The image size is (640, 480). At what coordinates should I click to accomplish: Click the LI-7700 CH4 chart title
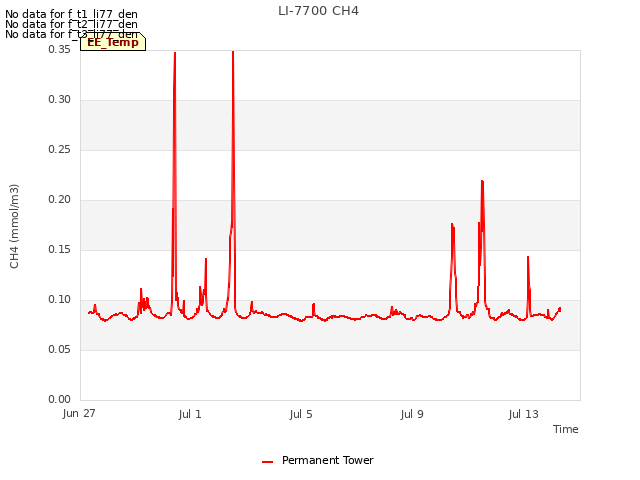click(318, 11)
